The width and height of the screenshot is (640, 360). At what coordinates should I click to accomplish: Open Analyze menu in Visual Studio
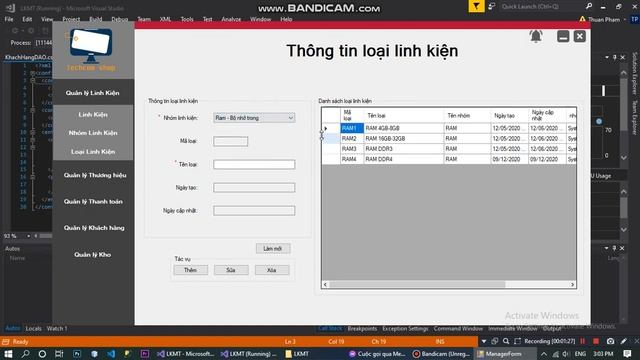click(x=231, y=19)
